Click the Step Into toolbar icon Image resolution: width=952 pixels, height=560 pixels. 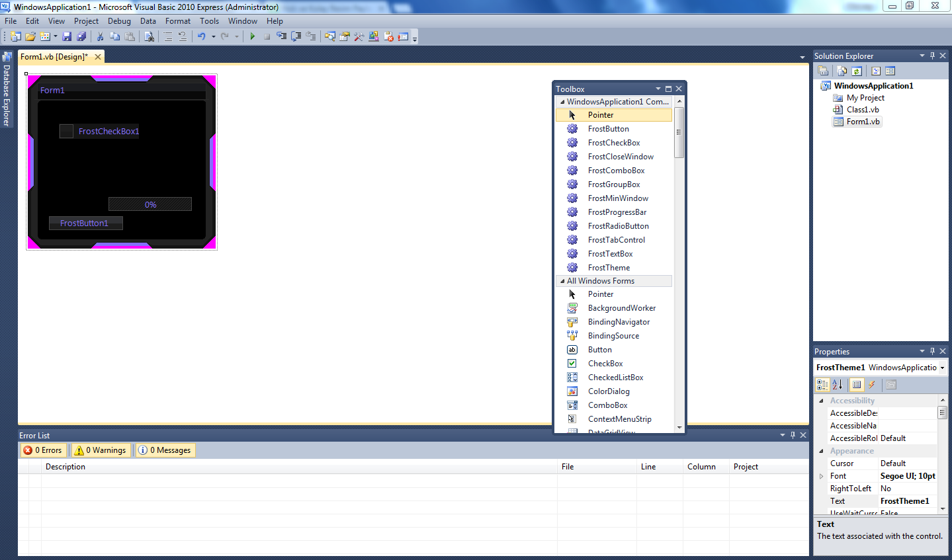pos(281,37)
